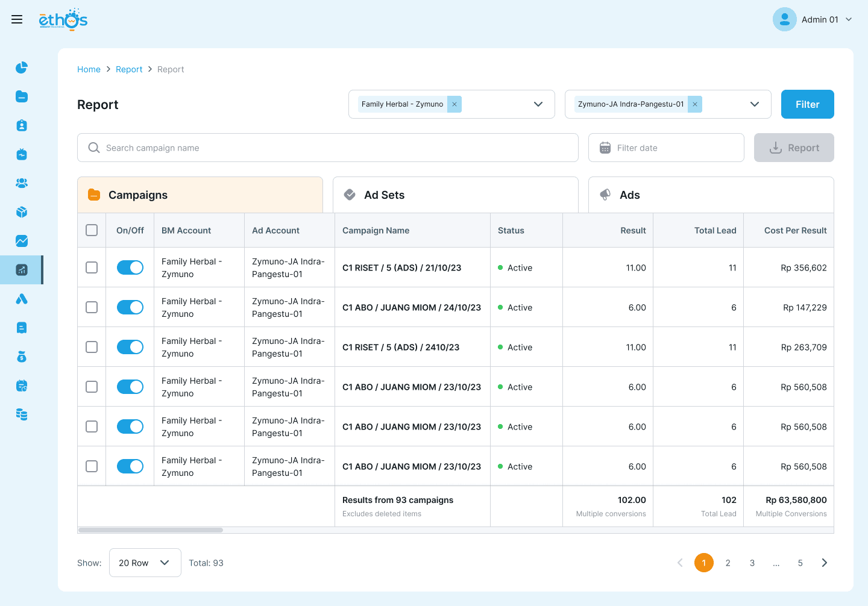Click the horizontal table scrollbar
The height and width of the screenshot is (606, 868).
click(x=151, y=530)
